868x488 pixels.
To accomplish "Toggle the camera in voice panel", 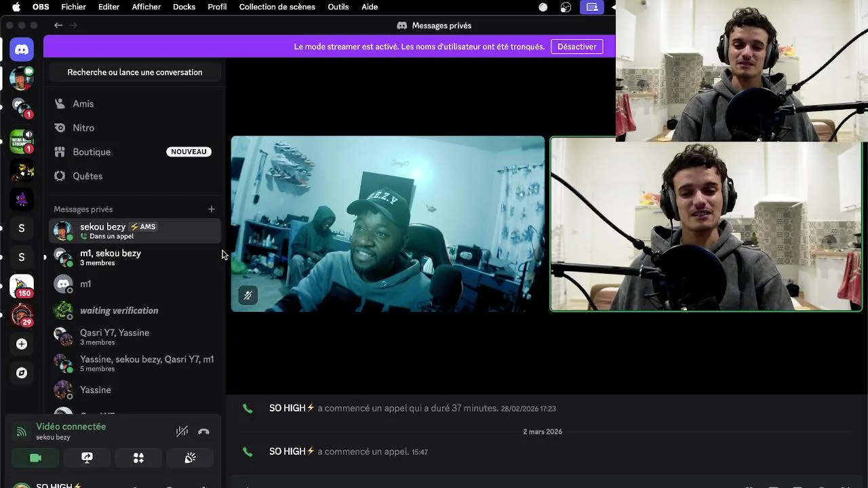I will [x=36, y=458].
